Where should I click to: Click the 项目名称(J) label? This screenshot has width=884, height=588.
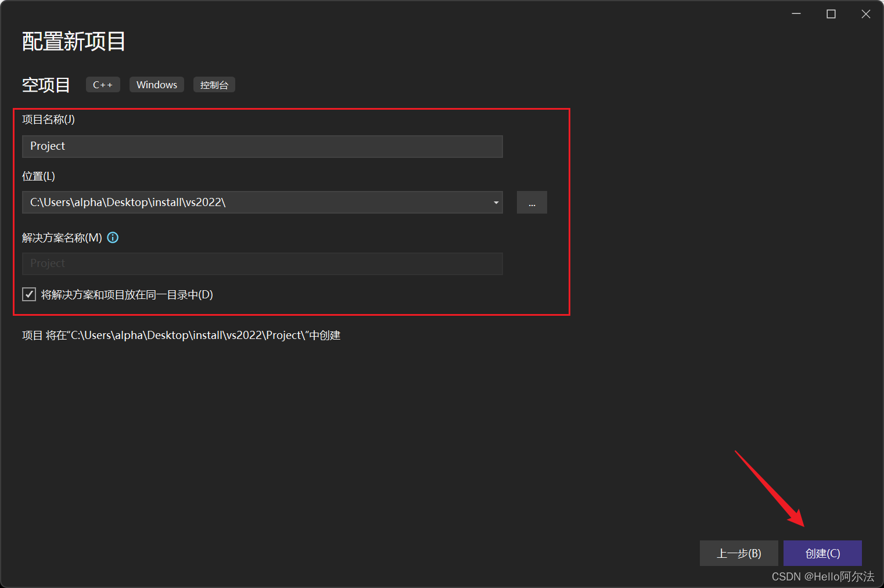[49, 120]
